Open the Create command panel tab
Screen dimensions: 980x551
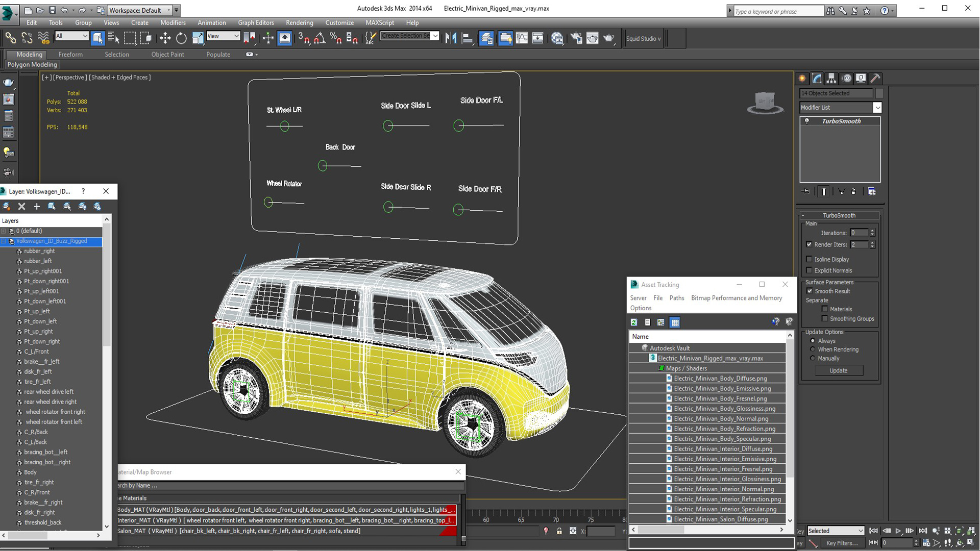tap(802, 78)
